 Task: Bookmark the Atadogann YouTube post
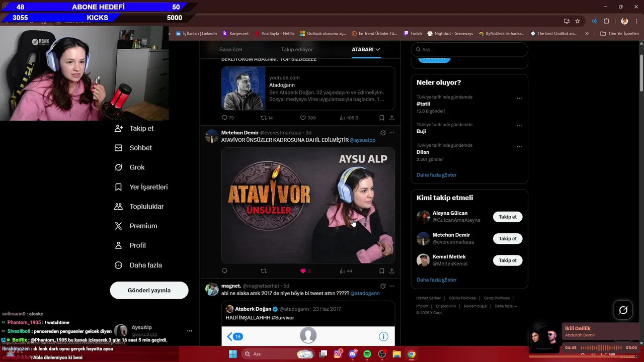[382, 118]
